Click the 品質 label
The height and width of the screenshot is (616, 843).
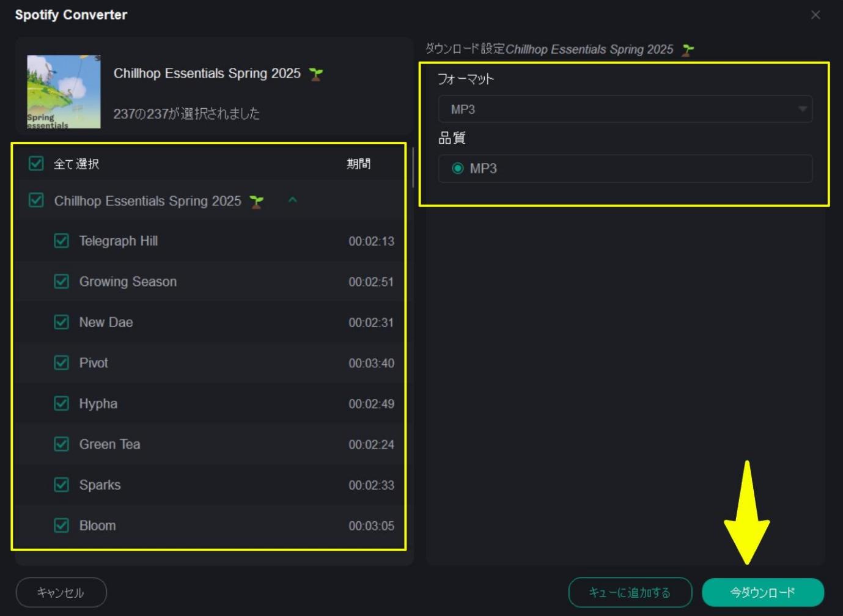point(452,138)
